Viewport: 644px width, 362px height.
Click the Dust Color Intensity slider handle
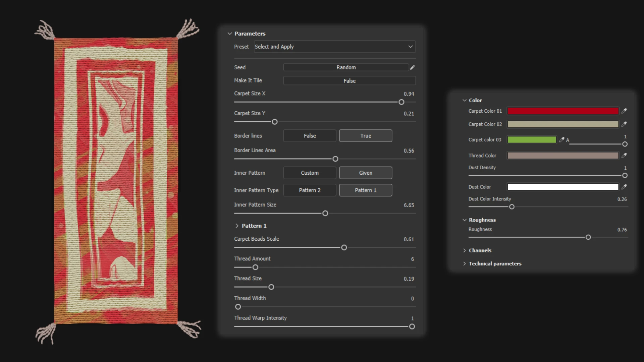point(512,207)
